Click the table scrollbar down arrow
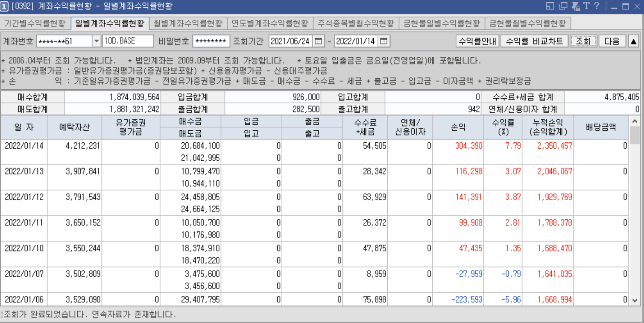 click(x=635, y=300)
